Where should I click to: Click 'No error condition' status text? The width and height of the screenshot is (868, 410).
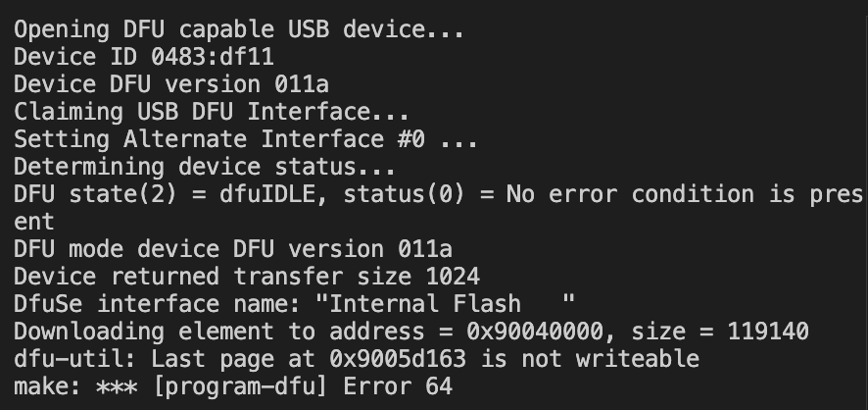630,194
